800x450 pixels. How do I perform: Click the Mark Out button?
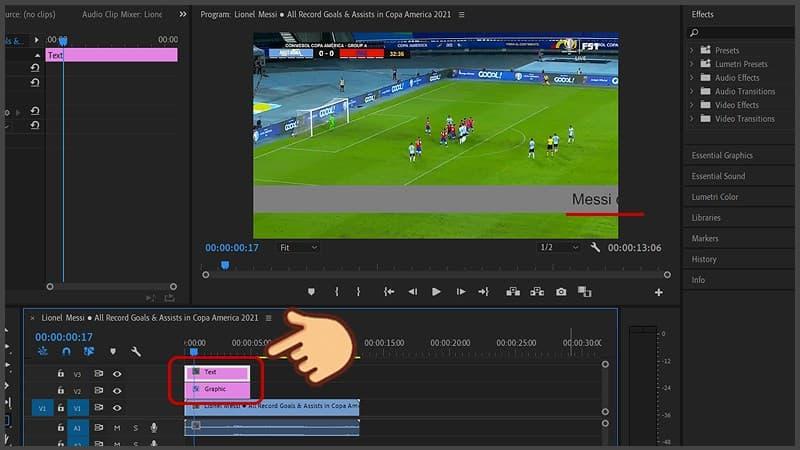click(358, 291)
